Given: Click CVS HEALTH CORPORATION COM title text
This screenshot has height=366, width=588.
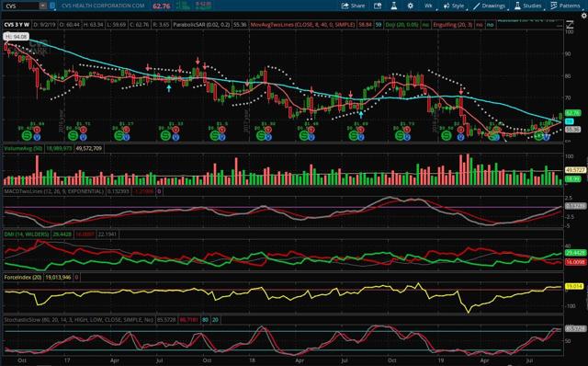Looking at the screenshot, I should tap(103, 6).
